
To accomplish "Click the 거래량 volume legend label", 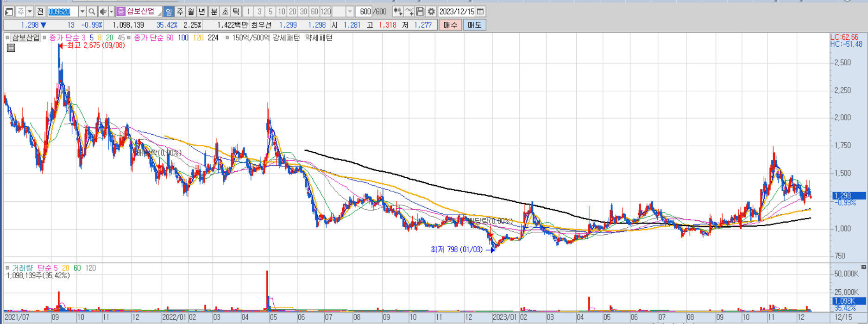I will tap(23, 268).
